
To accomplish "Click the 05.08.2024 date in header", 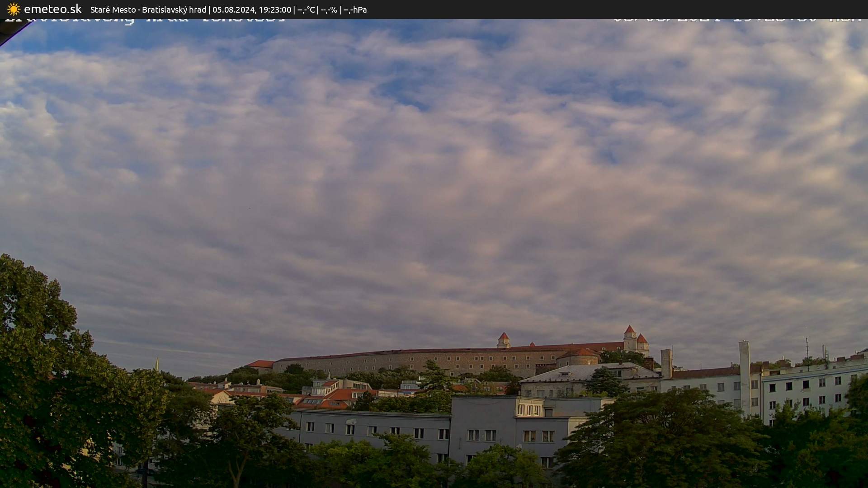I will click(x=234, y=9).
